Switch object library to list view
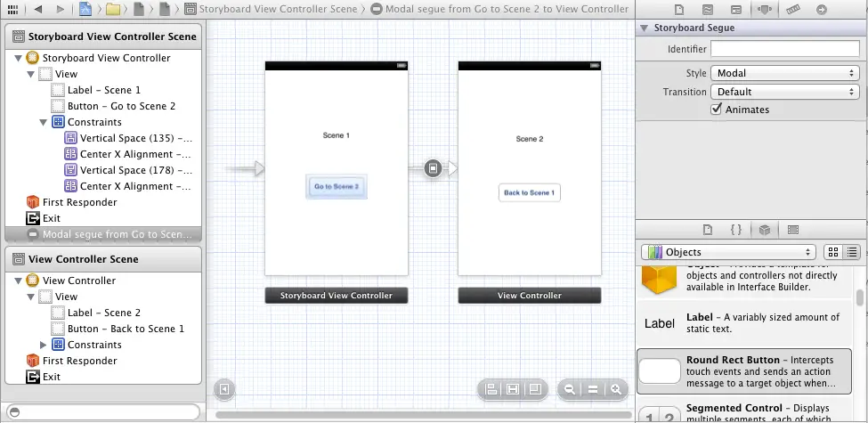Screen dimensions: 868x423 coord(851,252)
